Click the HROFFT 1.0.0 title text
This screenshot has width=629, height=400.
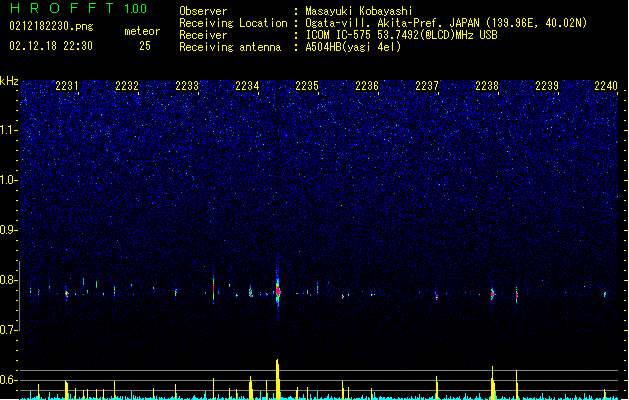(79, 8)
